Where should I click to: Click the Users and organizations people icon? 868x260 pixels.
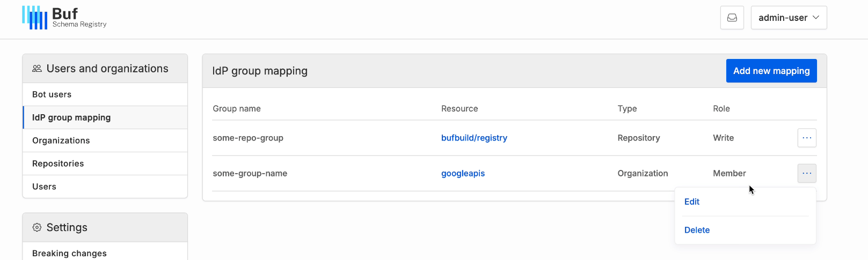click(37, 69)
